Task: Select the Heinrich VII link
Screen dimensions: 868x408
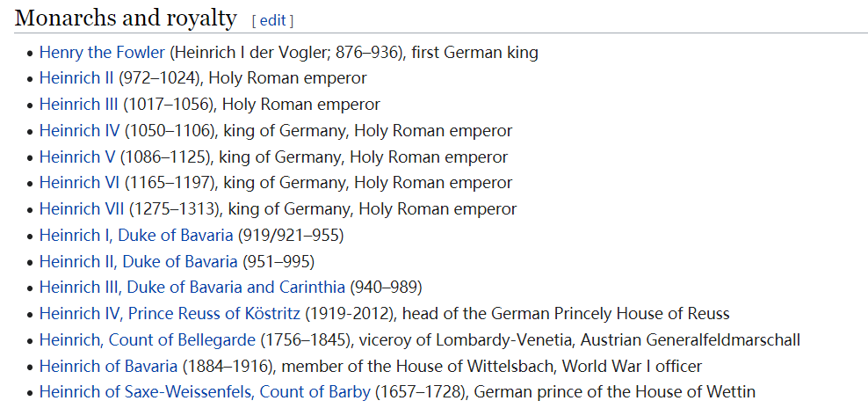Action: pyautogui.click(x=82, y=209)
